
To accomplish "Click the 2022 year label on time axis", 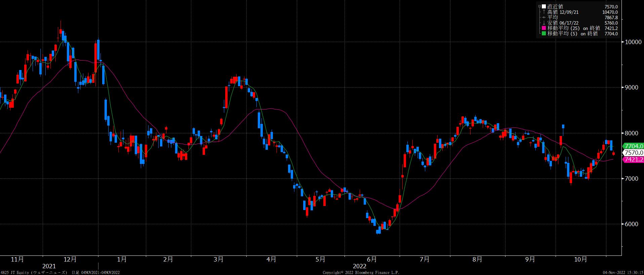I will [359, 266].
